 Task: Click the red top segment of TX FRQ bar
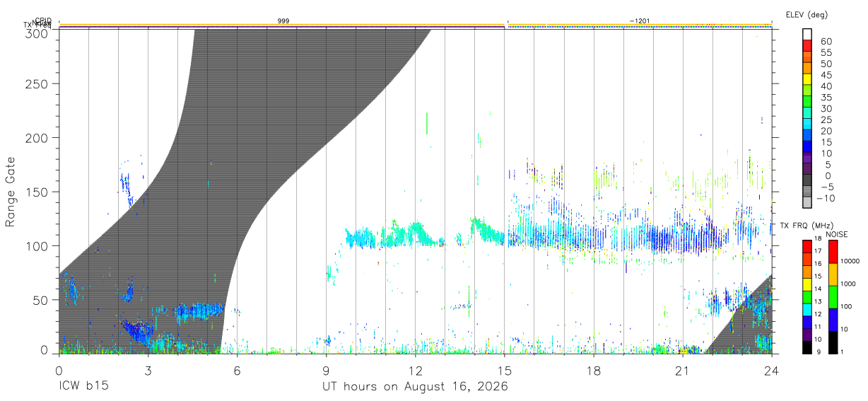pos(807,246)
